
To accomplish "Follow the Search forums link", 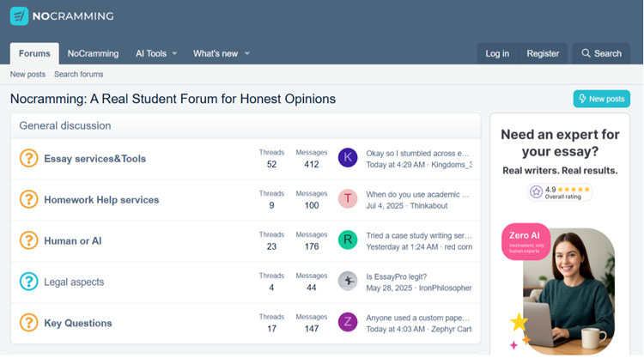I will pos(78,75).
